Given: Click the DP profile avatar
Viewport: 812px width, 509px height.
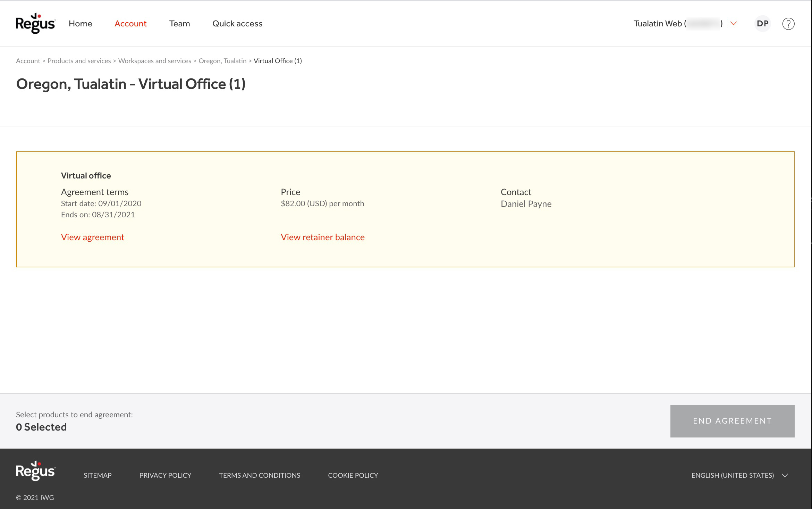Looking at the screenshot, I should 762,23.
